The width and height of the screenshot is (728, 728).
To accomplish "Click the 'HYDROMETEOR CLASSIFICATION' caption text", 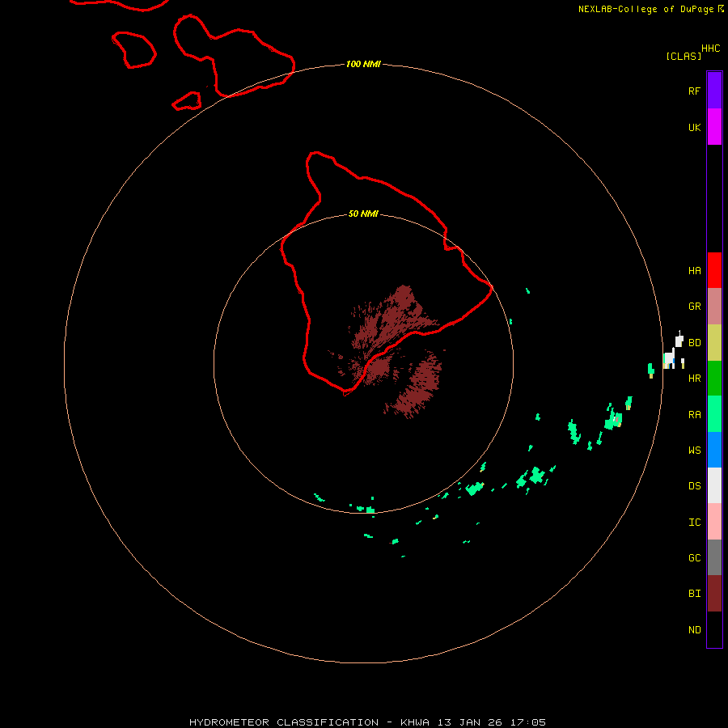I will point(284,722).
